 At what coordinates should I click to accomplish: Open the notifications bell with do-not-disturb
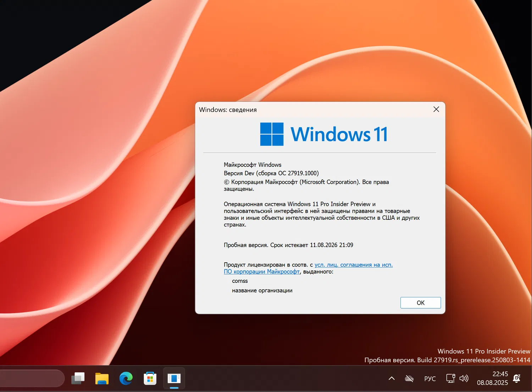tap(516, 378)
